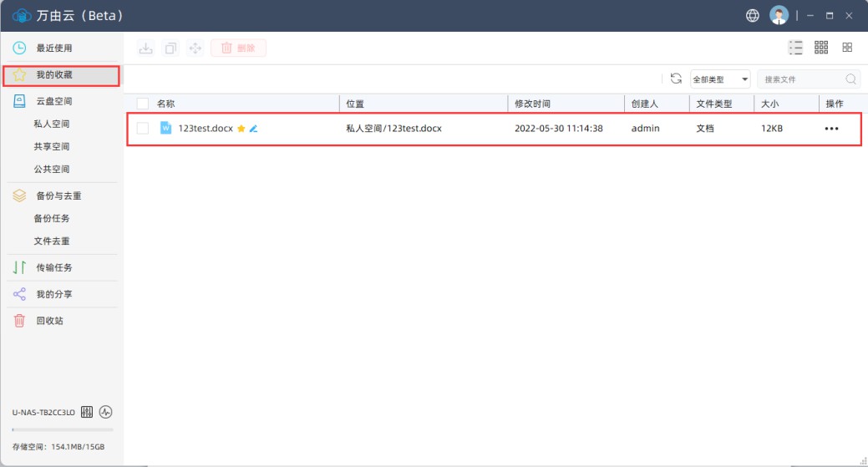
Task: Open the user avatar account menu
Action: [779, 15]
